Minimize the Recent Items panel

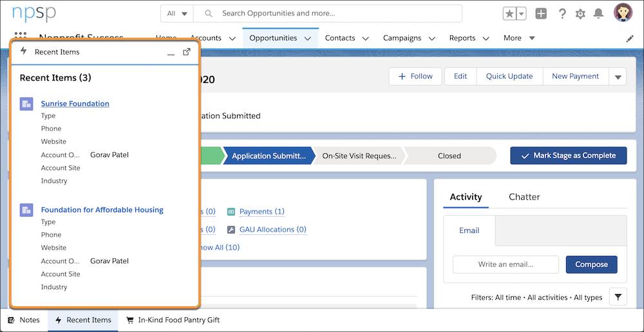(171, 53)
